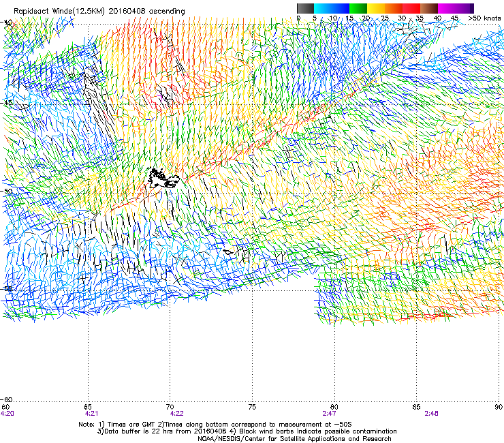Select the 'Rapidscat Winds(12.5KM) 20160408 ascending' title

pos(99,12)
